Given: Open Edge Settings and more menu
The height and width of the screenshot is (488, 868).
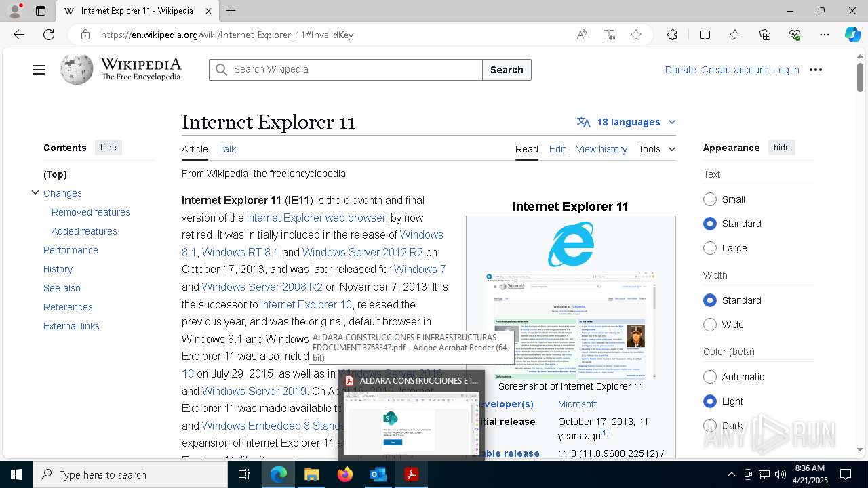Looking at the screenshot, I should [825, 35].
